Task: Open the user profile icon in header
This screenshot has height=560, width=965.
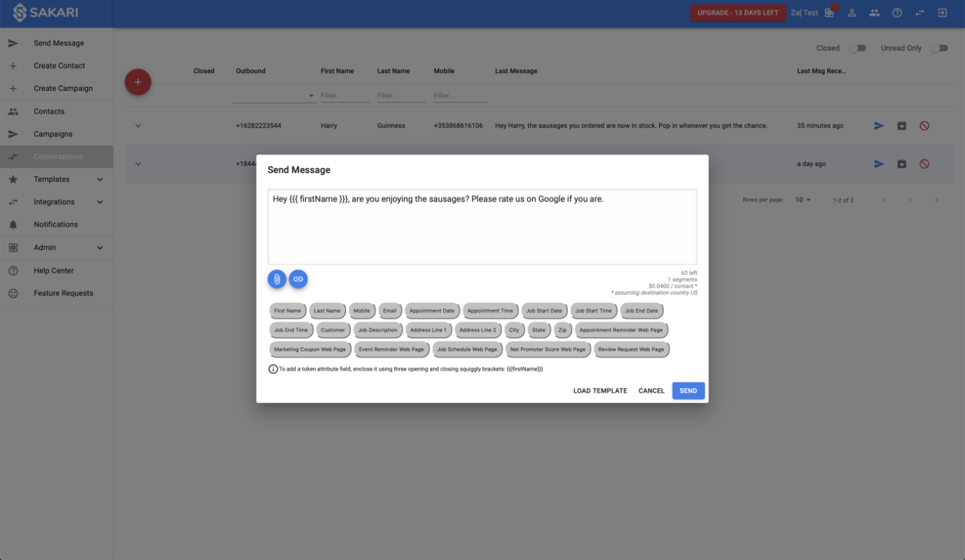Action: coord(852,13)
